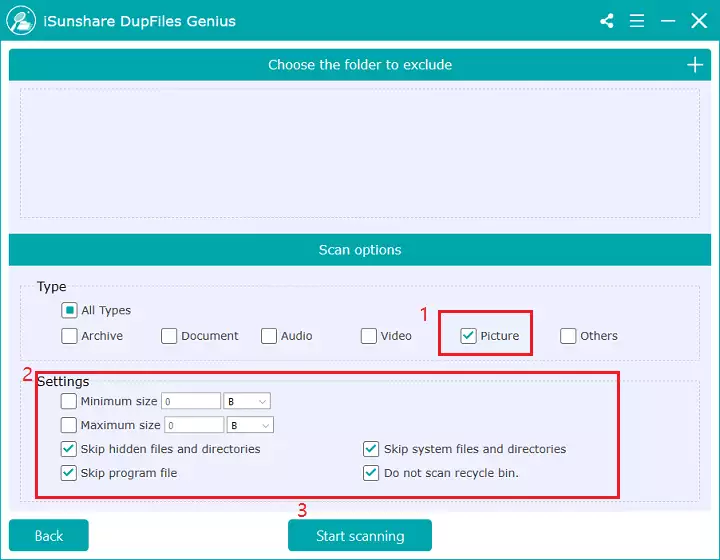
Task: Open the Minimum size unit dropdown
Action: pos(247,401)
